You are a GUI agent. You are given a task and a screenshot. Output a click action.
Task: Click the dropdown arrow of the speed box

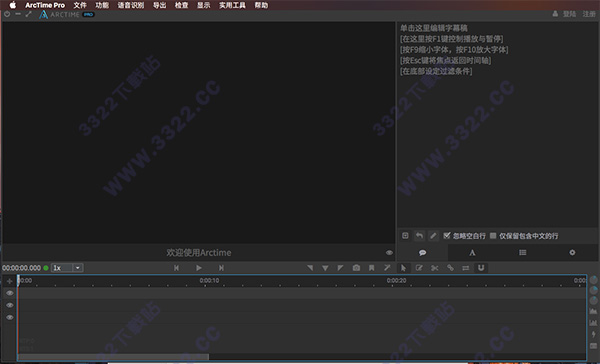point(78,268)
